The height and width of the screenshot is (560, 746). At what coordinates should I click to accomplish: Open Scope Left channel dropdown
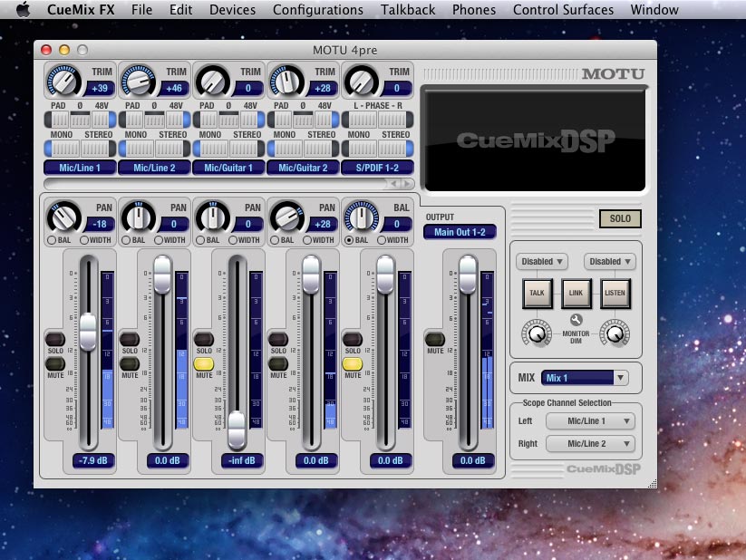pyautogui.click(x=590, y=421)
